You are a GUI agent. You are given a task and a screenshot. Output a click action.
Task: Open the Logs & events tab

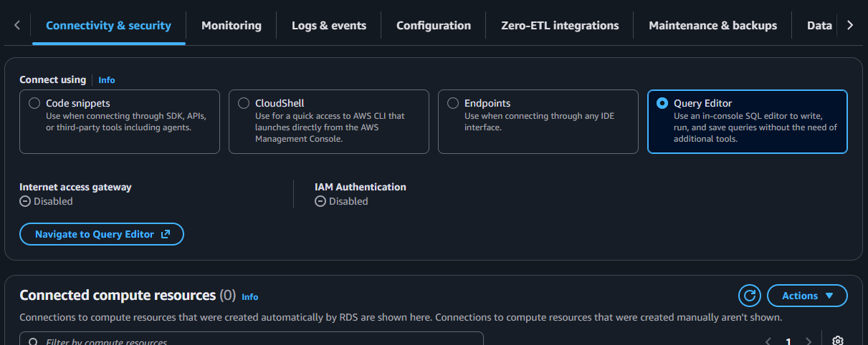[x=329, y=26]
